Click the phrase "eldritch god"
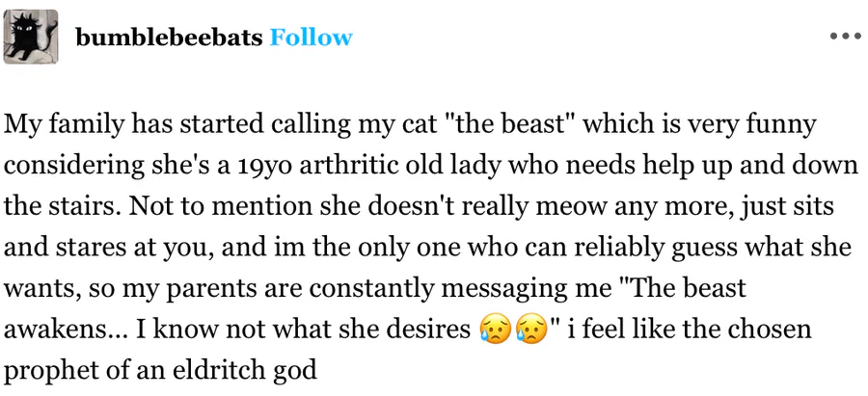Image resolution: width=868 pixels, height=396 pixels. [245, 370]
